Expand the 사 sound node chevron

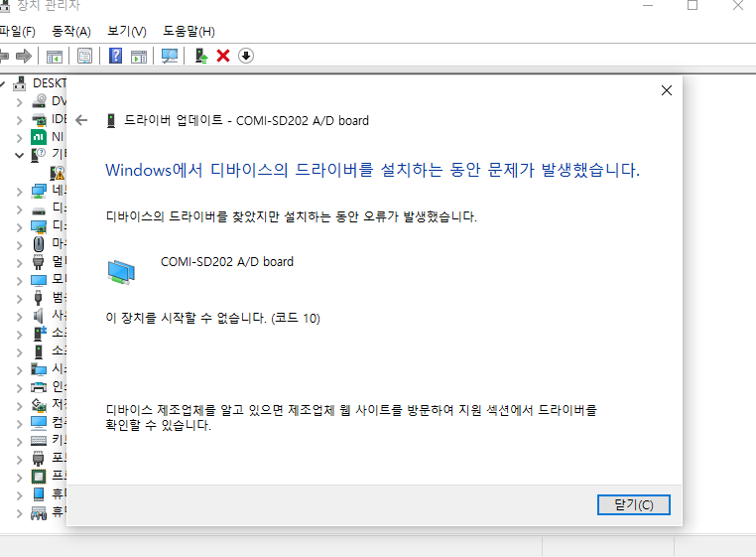(19, 316)
